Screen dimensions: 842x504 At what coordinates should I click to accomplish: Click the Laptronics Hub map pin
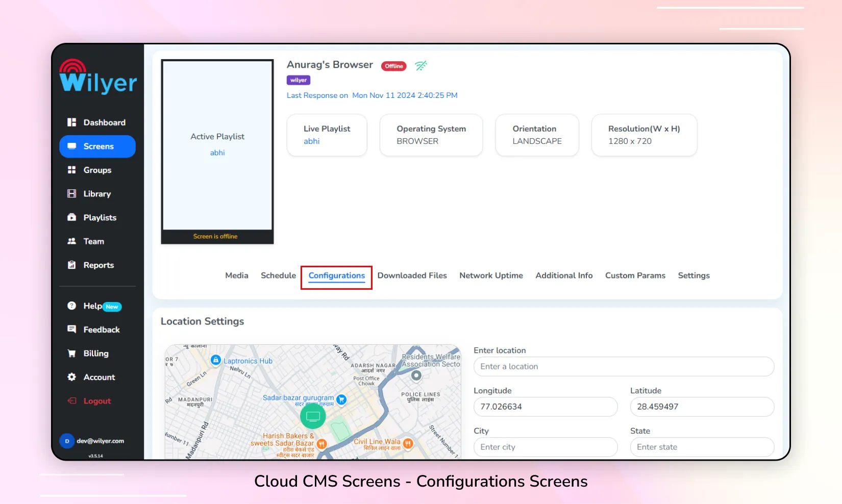point(216,360)
